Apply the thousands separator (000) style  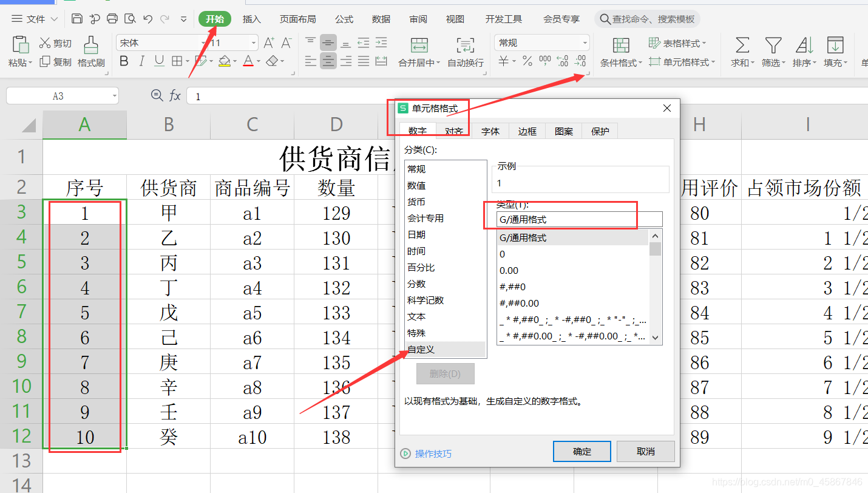point(545,61)
